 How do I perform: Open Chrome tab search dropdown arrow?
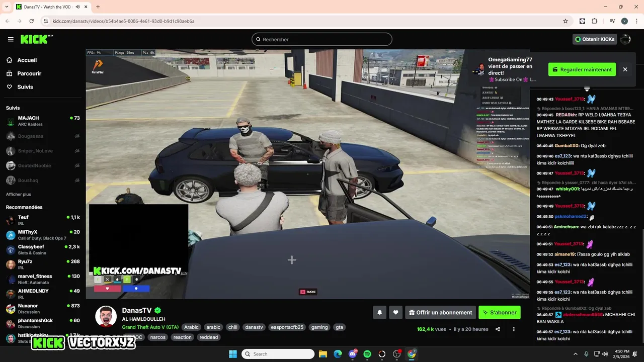click(x=7, y=7)
